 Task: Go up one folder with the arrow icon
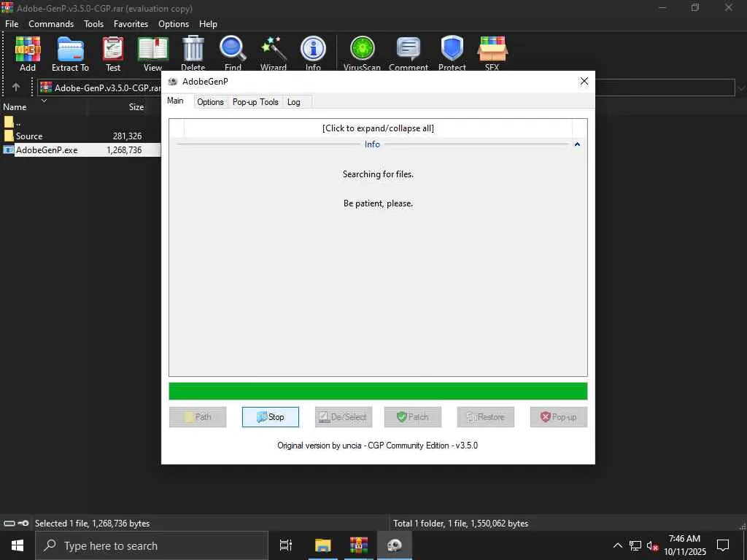pos(16,87)
